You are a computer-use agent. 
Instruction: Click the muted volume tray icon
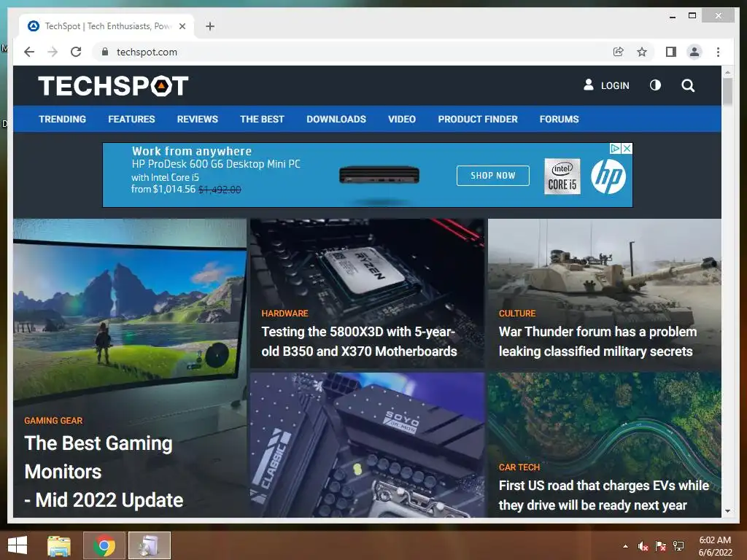coord(643,546)
